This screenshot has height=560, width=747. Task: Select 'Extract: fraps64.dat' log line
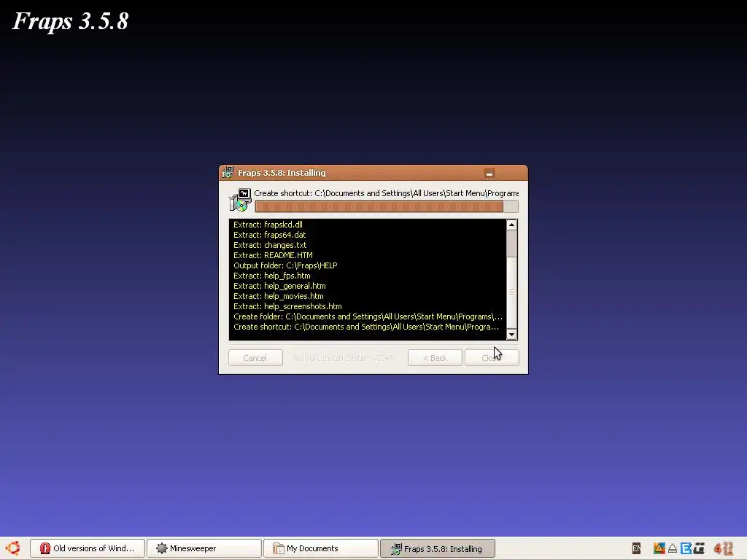pyautogui.click(x=270, y=235)
